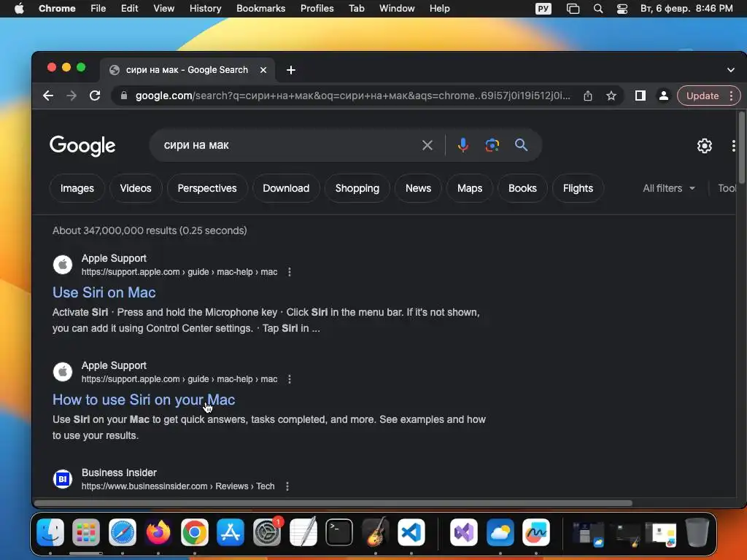Screen dimensions: 747x560
Task: Filter results by Perspectives
Action: 206,189
